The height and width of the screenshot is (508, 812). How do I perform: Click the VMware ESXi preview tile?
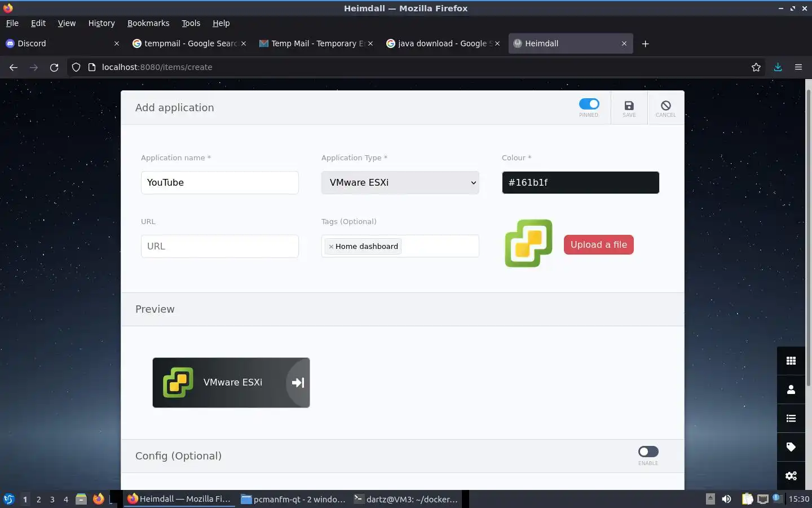(x=231, y=383)
